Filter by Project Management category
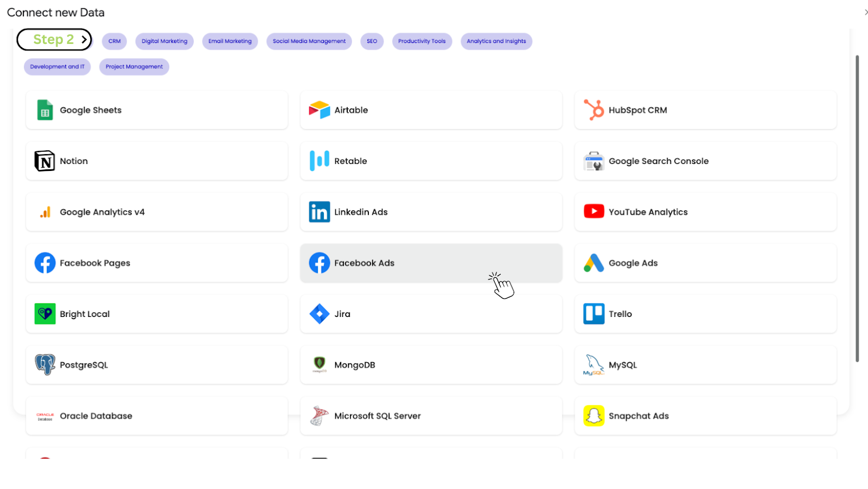This screenshot has width=868, height=489. (134, 67)
